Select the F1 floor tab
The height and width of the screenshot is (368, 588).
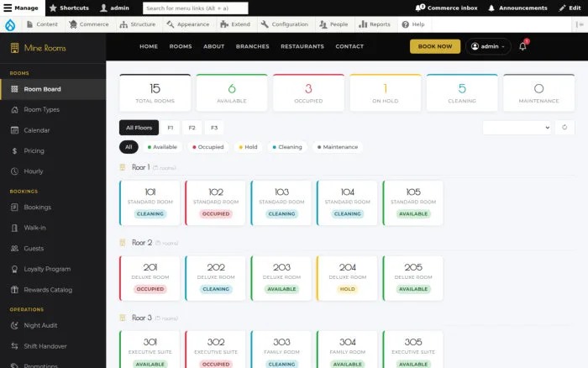coord(171,128)
